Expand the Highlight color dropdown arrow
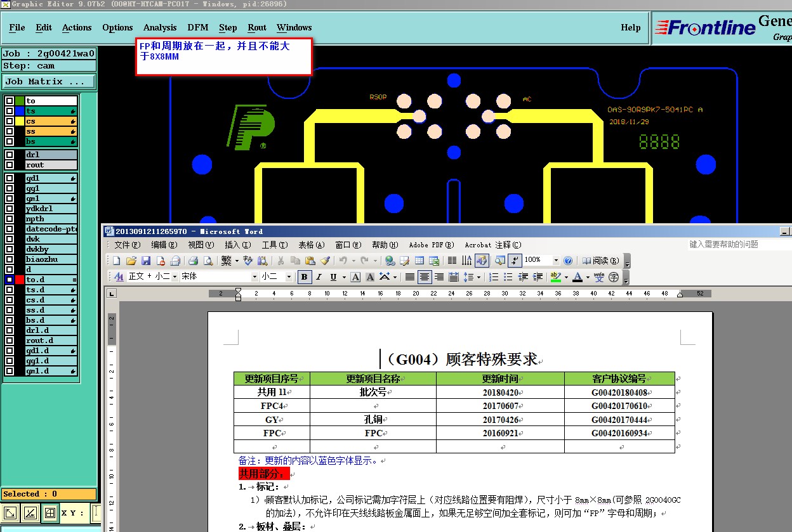The height and width of the screenshot is (532, 792). click(566, 277)
